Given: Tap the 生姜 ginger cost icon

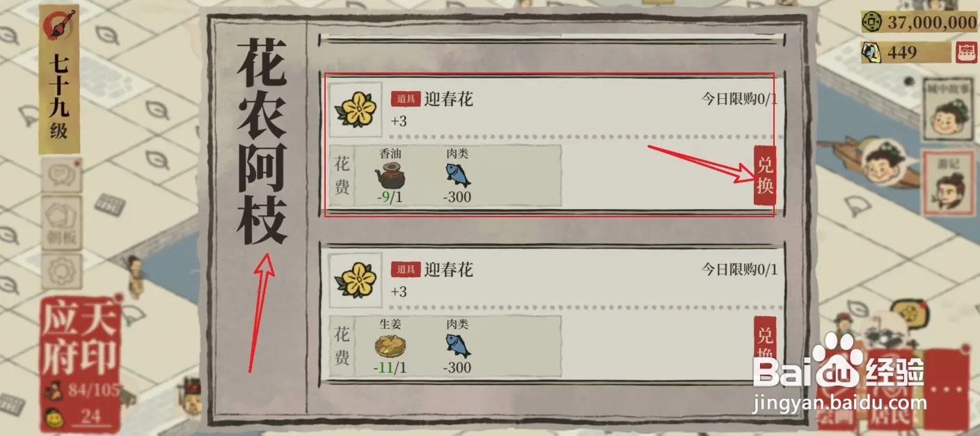Looking at the screenshot, I should 390,345.
